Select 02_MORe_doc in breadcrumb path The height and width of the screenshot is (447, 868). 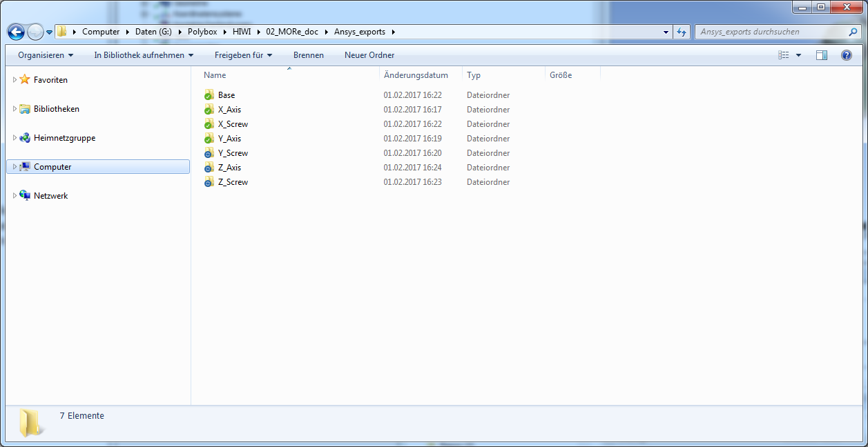(x=291, y=32)
